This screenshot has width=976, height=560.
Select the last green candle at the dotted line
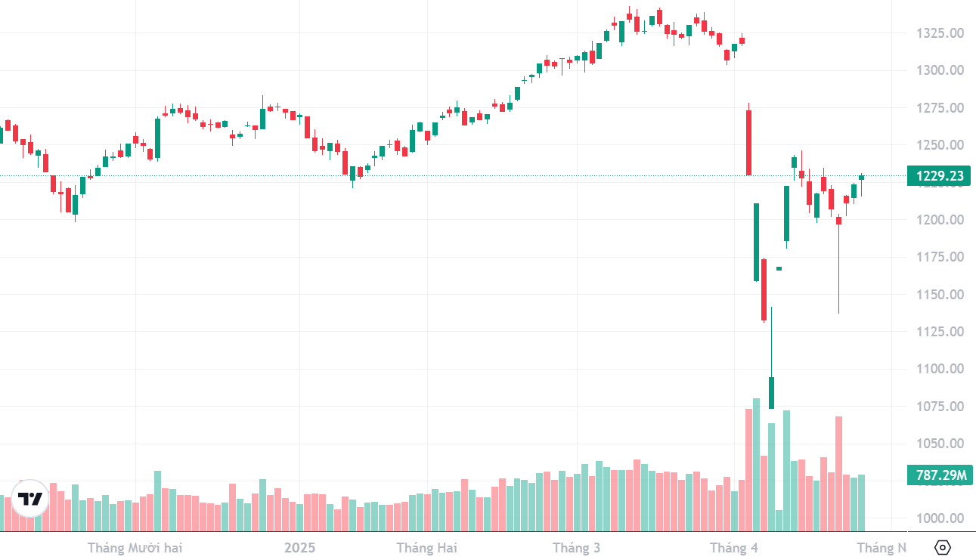tap(861, 178)
